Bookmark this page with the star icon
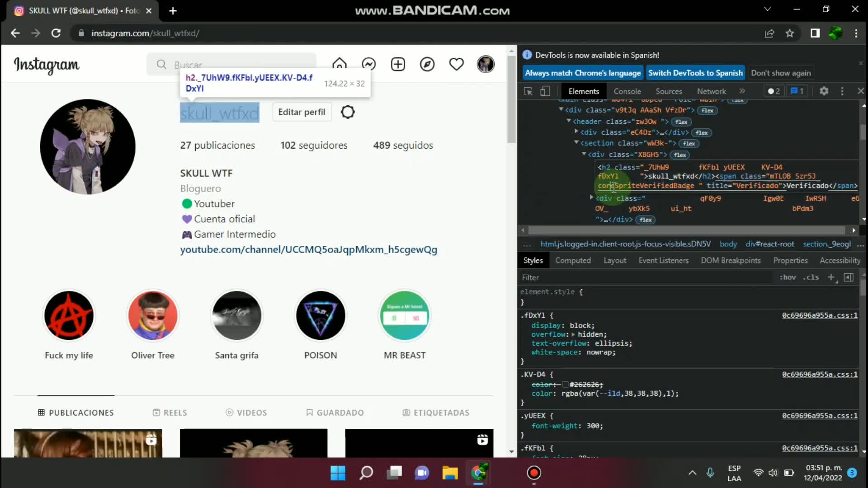The image size is (868, 488). pos(789,33)
